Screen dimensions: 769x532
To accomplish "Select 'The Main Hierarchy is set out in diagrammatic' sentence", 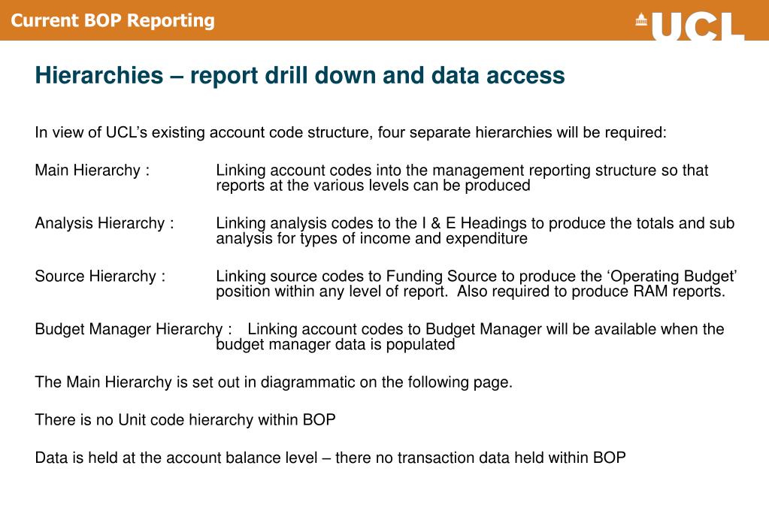I will click(274, 382).
